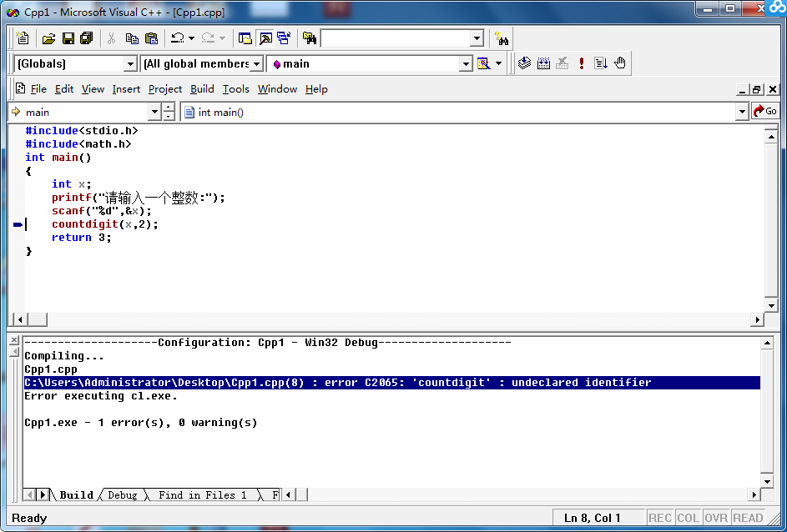Screen dimensions: 787x532
Task: Click the int main() address field
Action: pyautogui.click(x=459, y=112)
